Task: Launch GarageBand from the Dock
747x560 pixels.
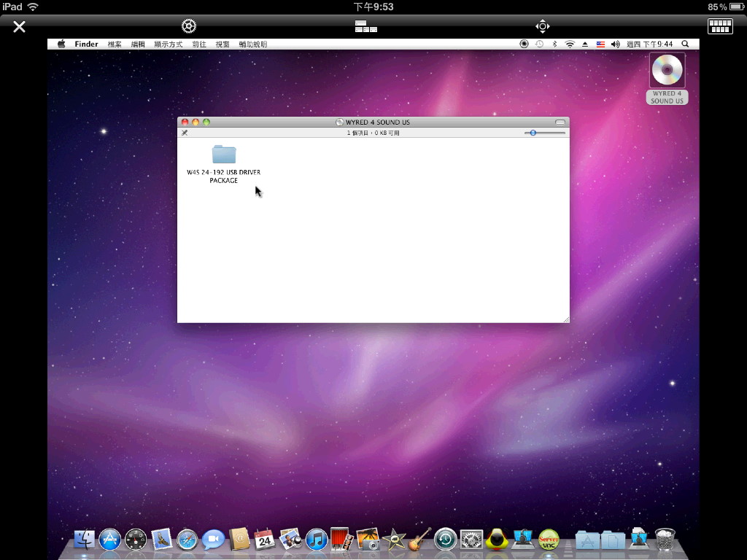Action: (x=419, y=540)
